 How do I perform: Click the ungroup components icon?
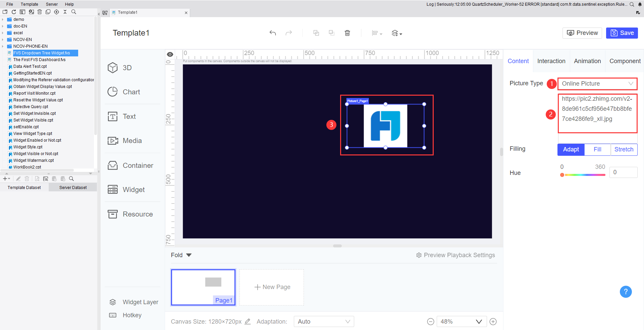332,33
